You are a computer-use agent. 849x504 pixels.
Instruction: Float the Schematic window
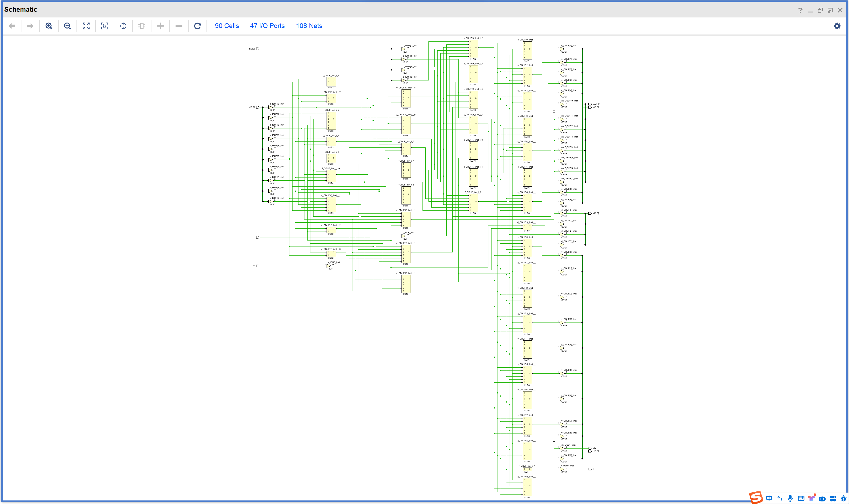click(x=830, y=10)
